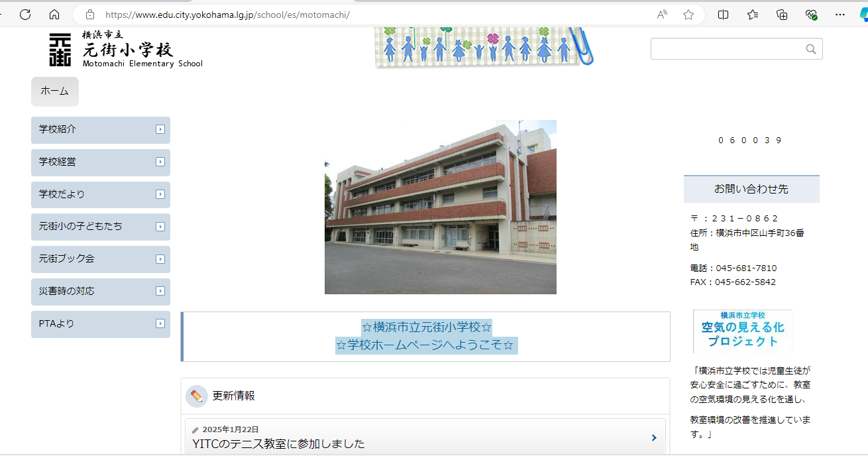Open the Copilot sidebar icon

[863, 14]
